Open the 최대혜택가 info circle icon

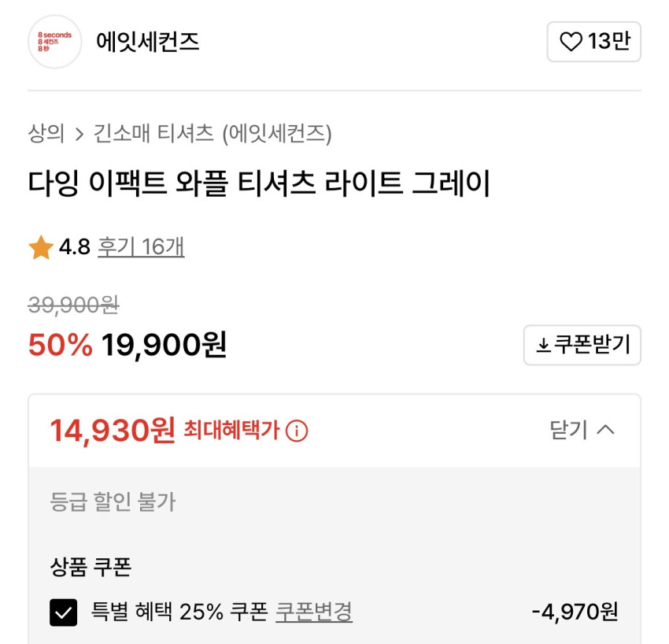pos(297,431)
